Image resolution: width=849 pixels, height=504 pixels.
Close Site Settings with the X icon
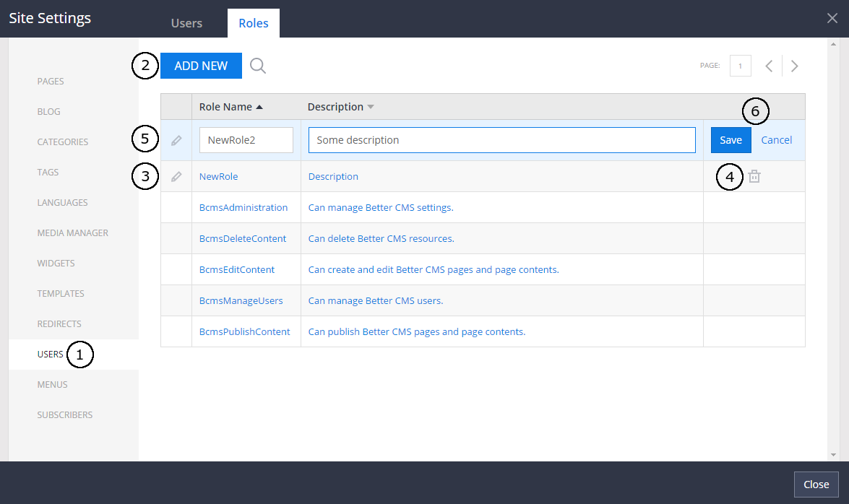tap(832, 18)
